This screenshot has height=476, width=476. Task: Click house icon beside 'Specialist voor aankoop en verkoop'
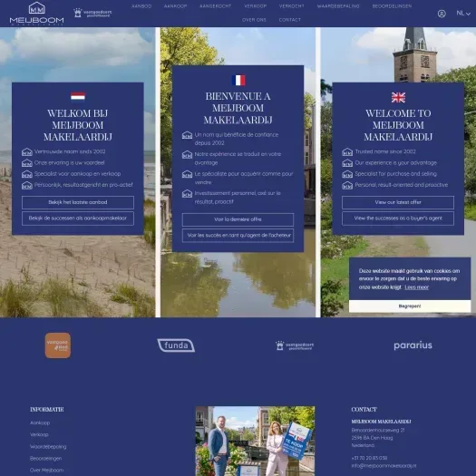coord(27,174)
